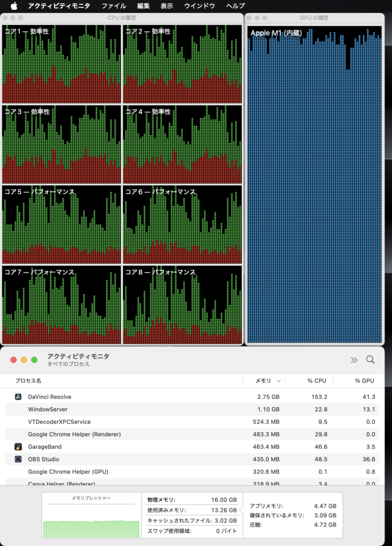
Task: Sort by プロセス名 column header
Action: [28, 381]
